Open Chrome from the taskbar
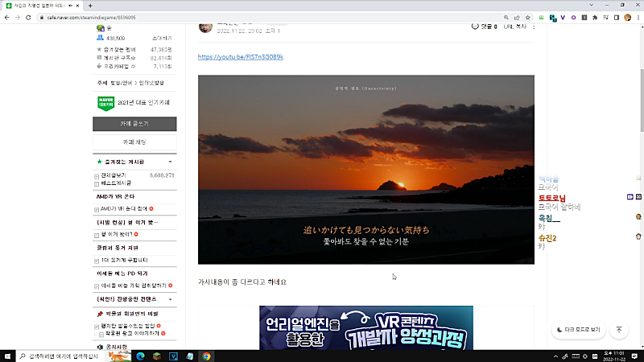The width and height of the screenshot is (644, 362). [206, 356]
